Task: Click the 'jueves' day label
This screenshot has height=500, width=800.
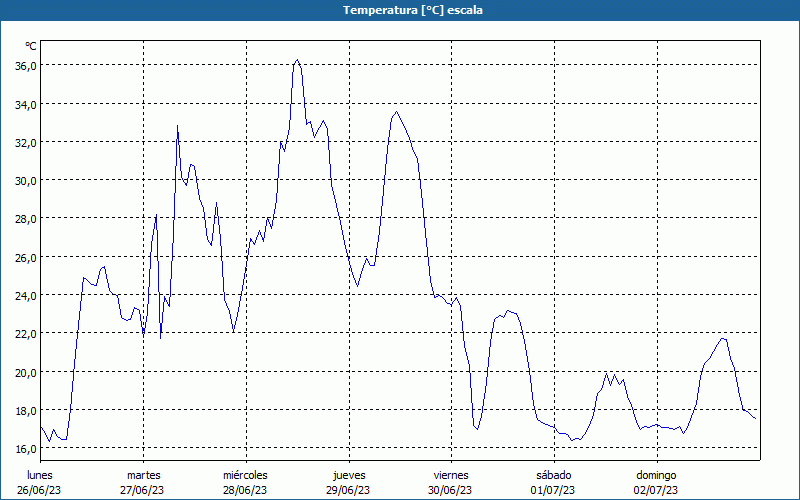Action: (x=349, y=475)
